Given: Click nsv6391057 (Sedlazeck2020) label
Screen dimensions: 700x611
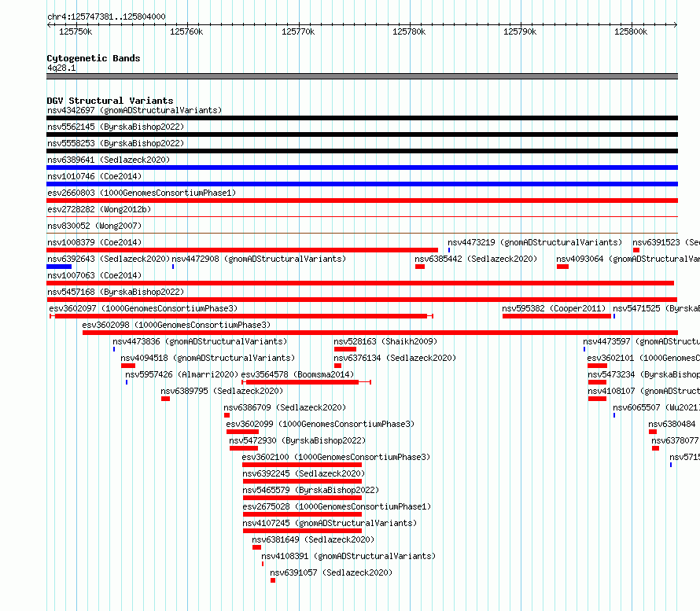Looking at the screenshot, I should pyautogui.click(x=331, y=572).
